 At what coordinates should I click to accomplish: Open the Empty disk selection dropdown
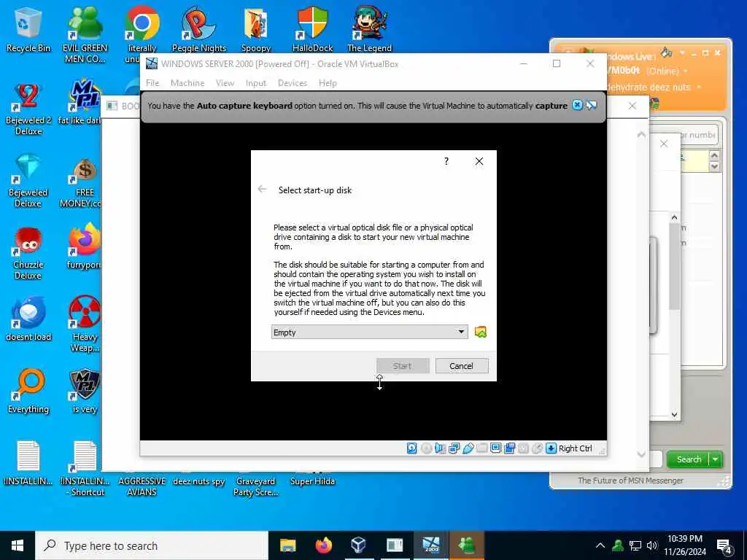coord(369,332)
